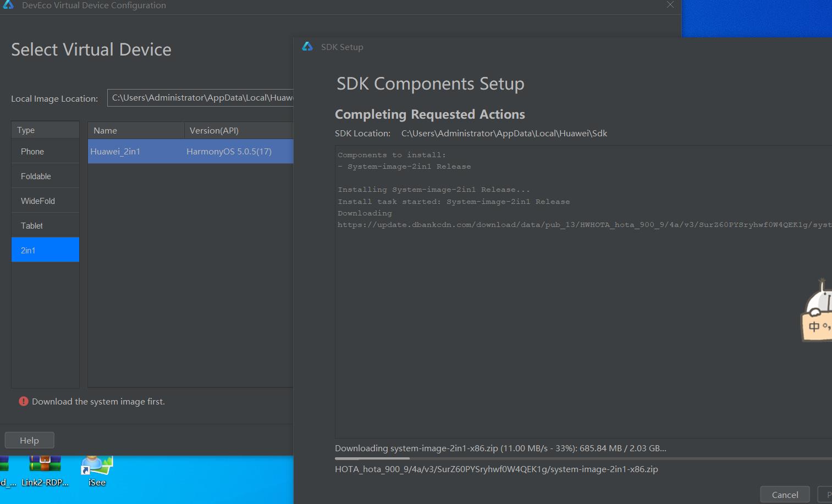Select the Foldable device type

(45, 176)
